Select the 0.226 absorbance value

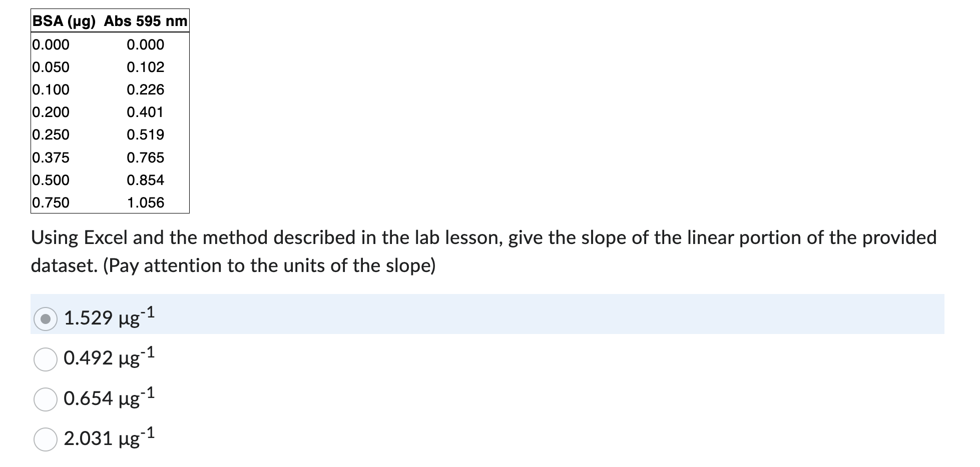click(146, 89)
